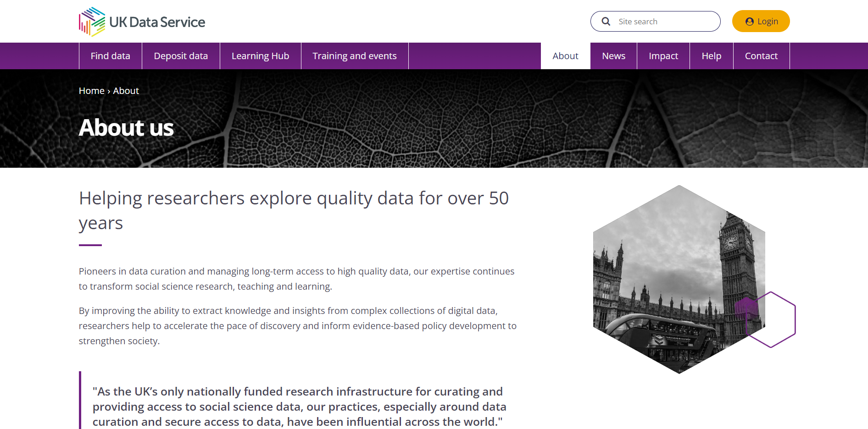This screenshot has width=868, height=429.
Task: Follow the Home breadcrumb link
Action: 91,91
